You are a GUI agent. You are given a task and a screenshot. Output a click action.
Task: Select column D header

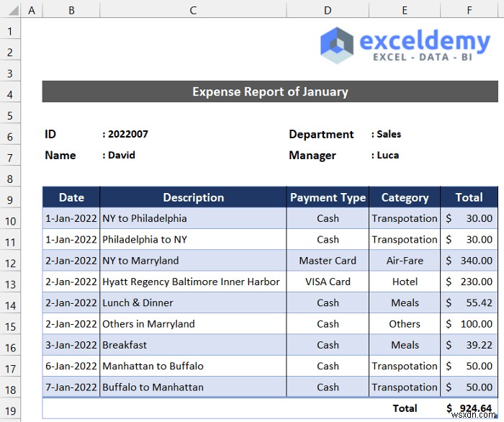(x=328, y=10)
